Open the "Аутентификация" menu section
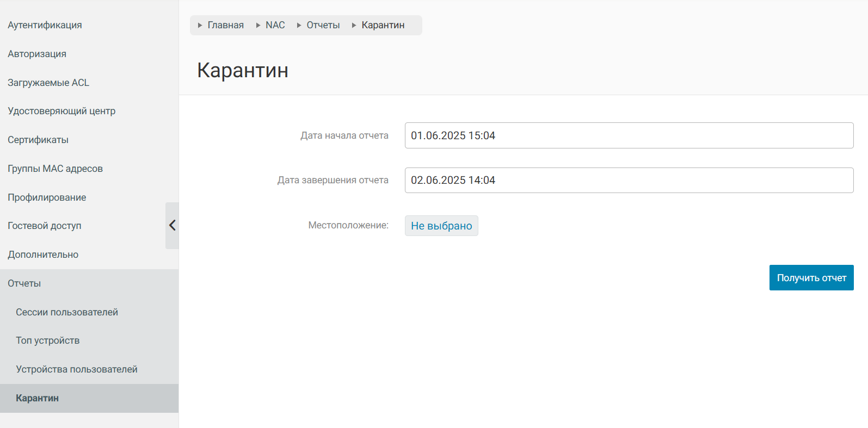The width and height of the screenshot is (868, 428). coord(45,25)
